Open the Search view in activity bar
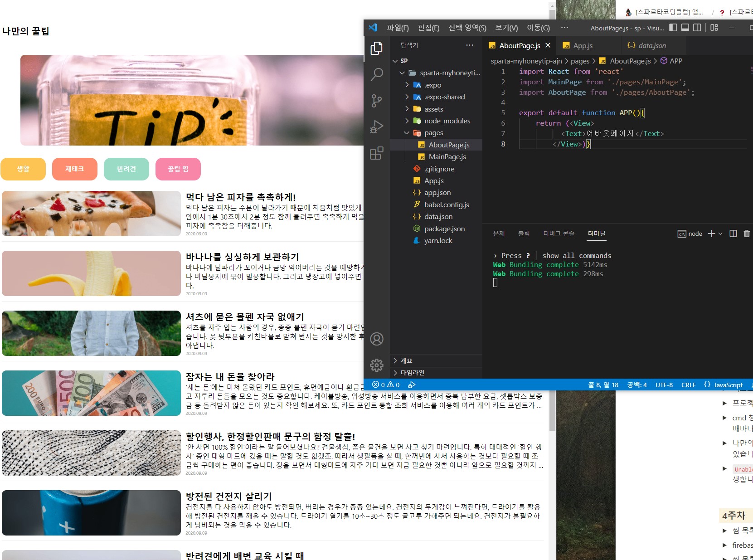The image size is (753, 560). pyautogui.click(x=377, y=74)
